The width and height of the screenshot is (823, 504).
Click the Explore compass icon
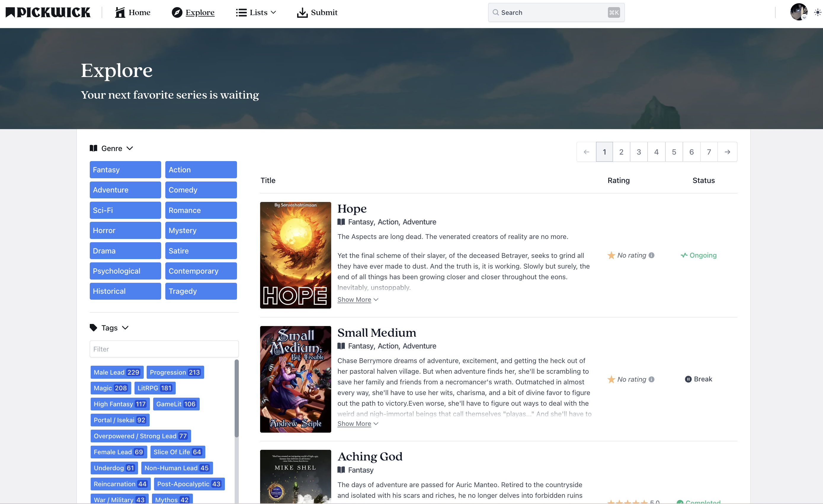coord(177,12)
